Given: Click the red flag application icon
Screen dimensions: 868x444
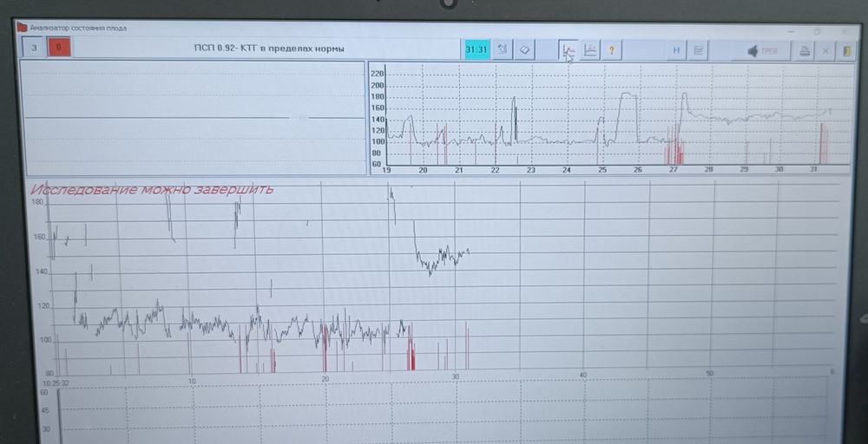Looking at the screenshot, I should tap(23, 27).
